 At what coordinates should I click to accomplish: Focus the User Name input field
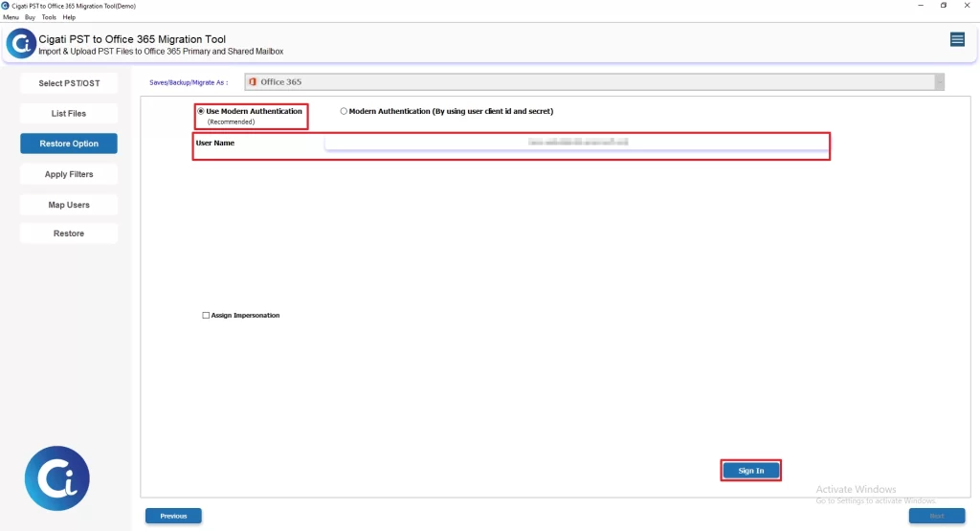[576, 143]
